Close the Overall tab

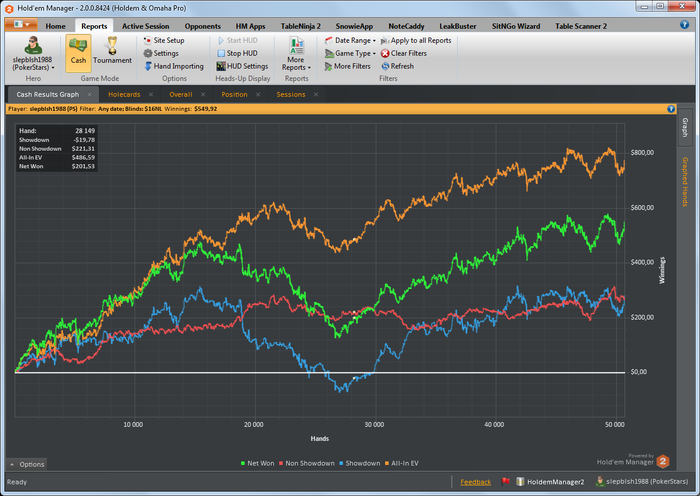(203, 95)
